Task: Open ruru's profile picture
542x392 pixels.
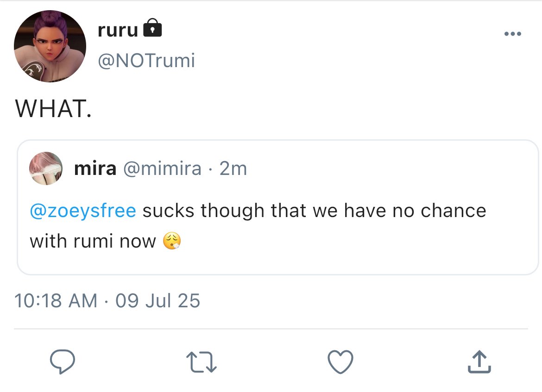Action: [x=50, y=46]
